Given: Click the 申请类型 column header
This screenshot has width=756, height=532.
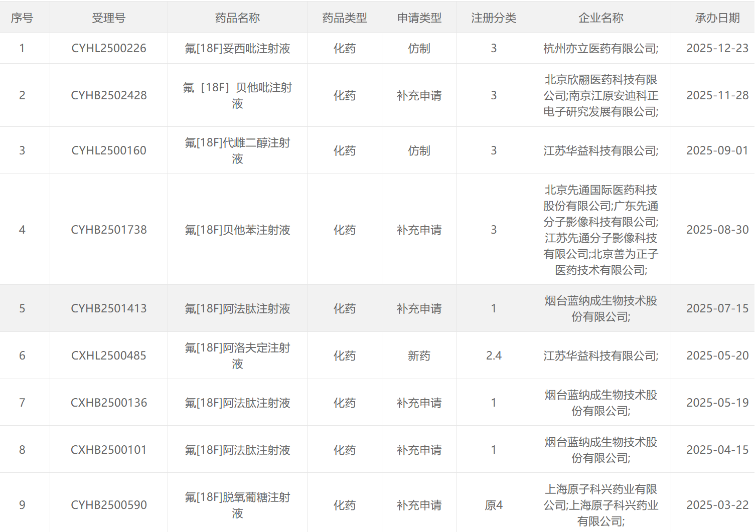Looking at the screenshot, I should [x=419, y=18].
